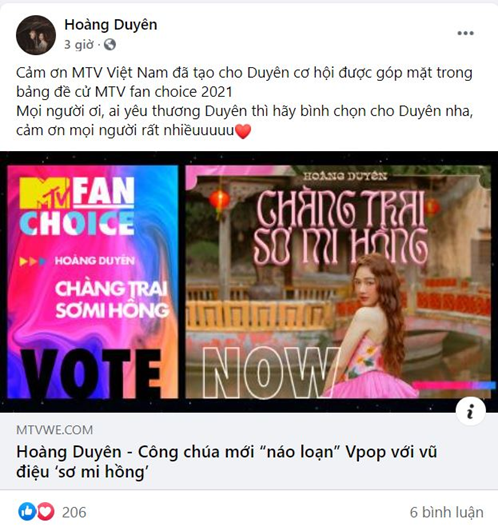Click the VOTE text on banner
Screen dimensions: 498x531
click(x=91, y=374)
